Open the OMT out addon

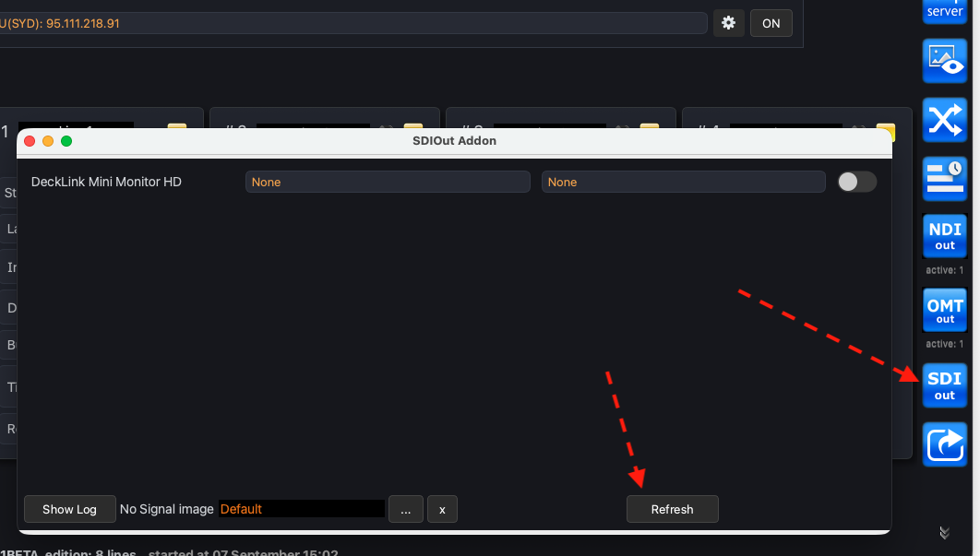click(944, 310)
